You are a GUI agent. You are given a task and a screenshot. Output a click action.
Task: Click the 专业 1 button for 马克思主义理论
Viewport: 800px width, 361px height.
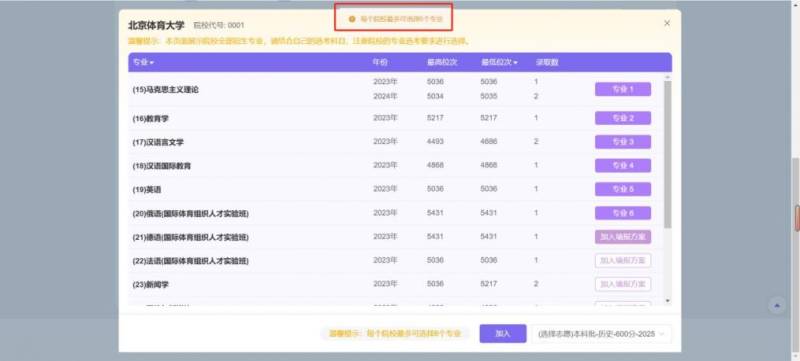(x=622, y=89)
